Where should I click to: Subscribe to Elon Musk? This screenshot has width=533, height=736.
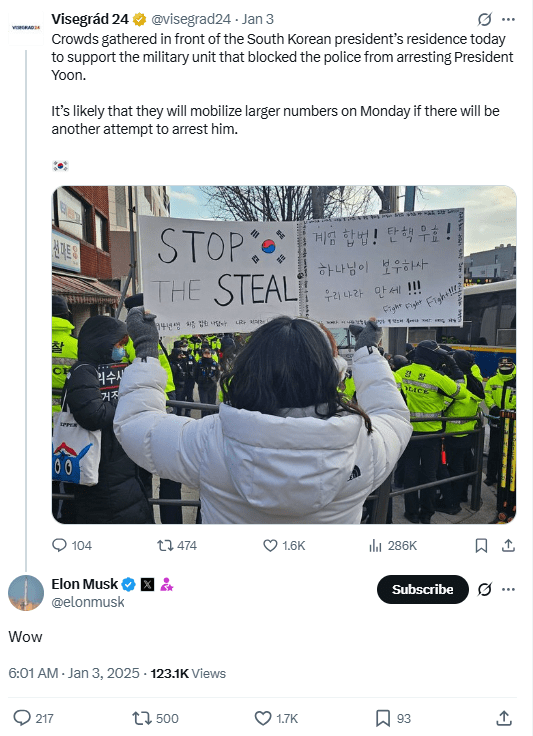423,589
